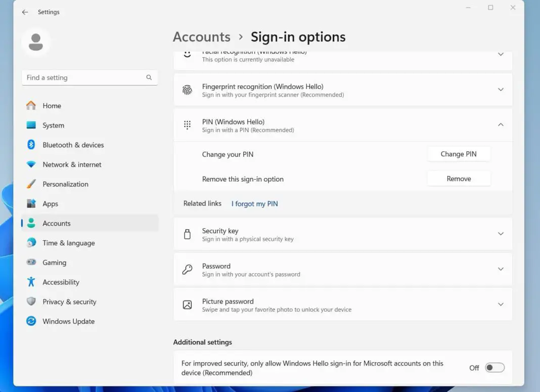Collapse the PIN (Windows Hello) section
Screen dimensions: 540x392
coord(501,124)
